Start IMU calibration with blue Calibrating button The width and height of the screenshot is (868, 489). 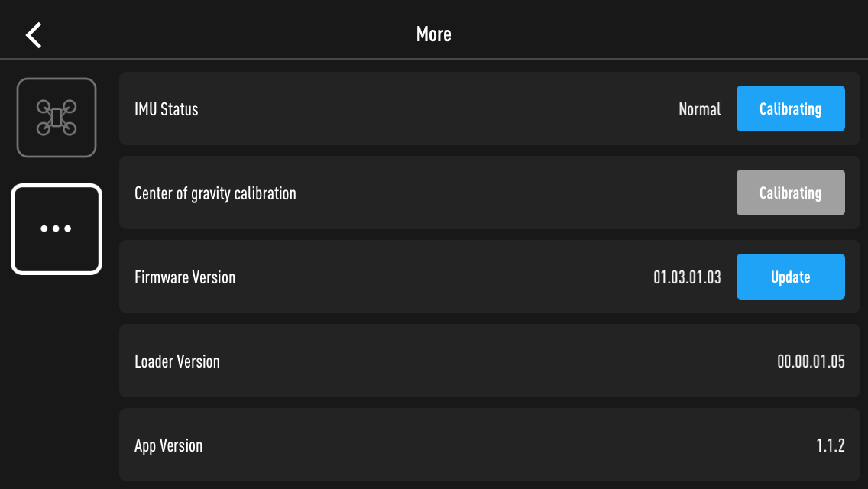click(x=791, y=108)
